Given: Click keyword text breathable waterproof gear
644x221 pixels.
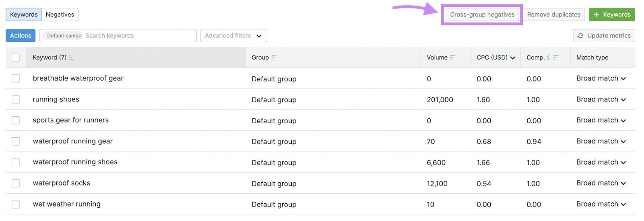Looking at the screenshot, I should point(78,78).
